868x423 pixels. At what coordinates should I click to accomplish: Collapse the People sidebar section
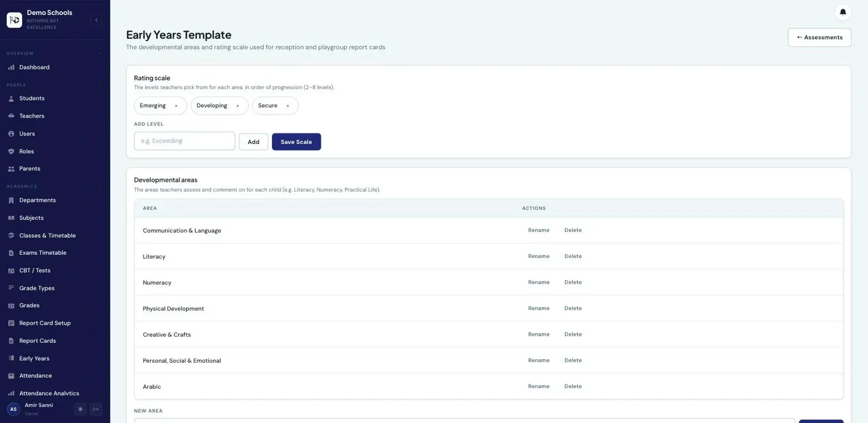click(x=100, y=85)
